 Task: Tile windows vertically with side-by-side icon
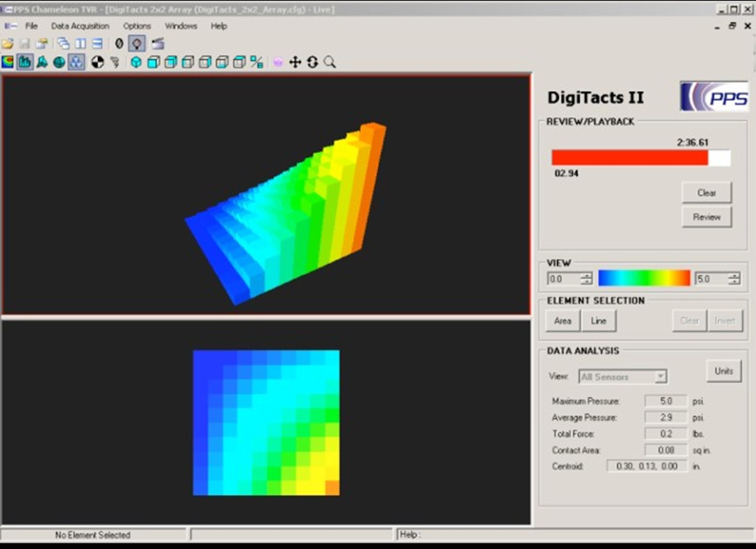click(x=81, y=44)
